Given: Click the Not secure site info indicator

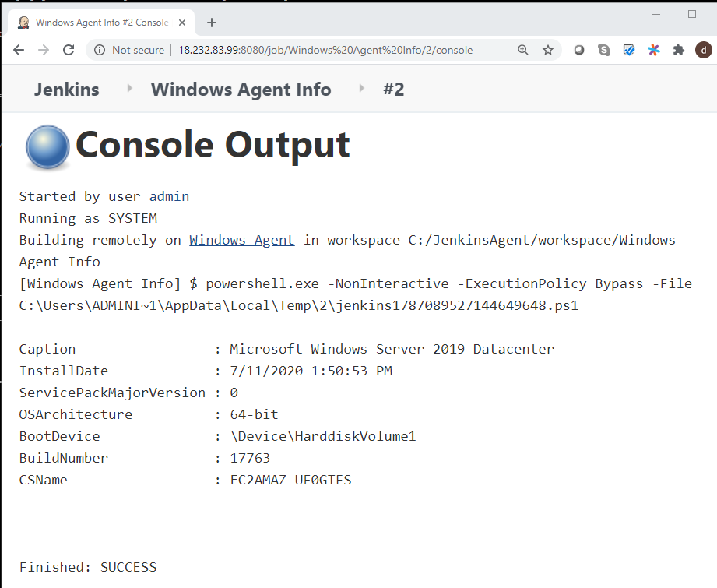Looking at the screenshot, I should 129,50.
